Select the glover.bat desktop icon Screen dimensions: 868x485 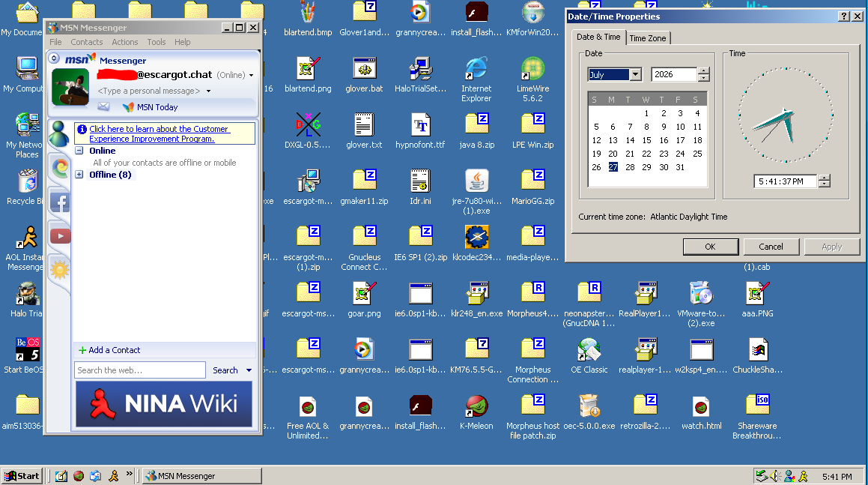point(364,75)
